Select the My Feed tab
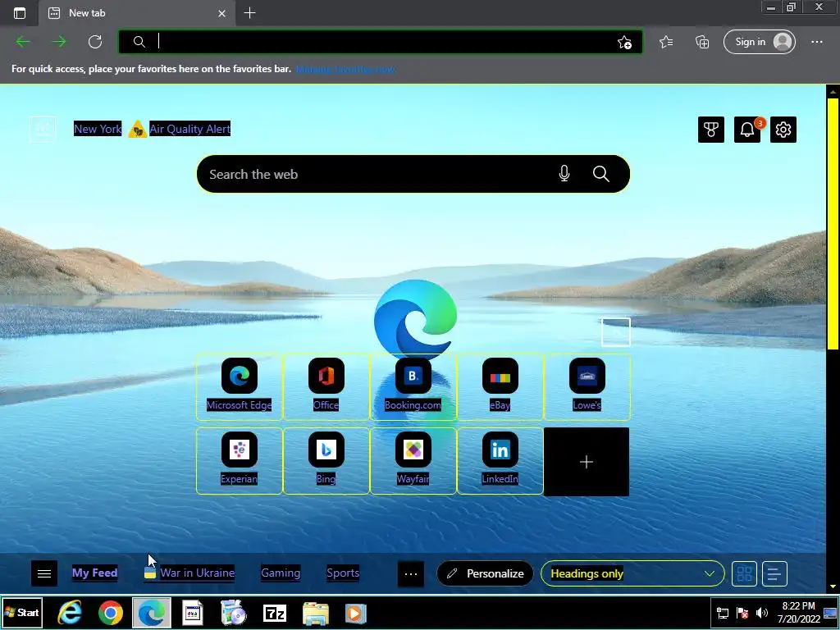840x630 pixels. 95,573
